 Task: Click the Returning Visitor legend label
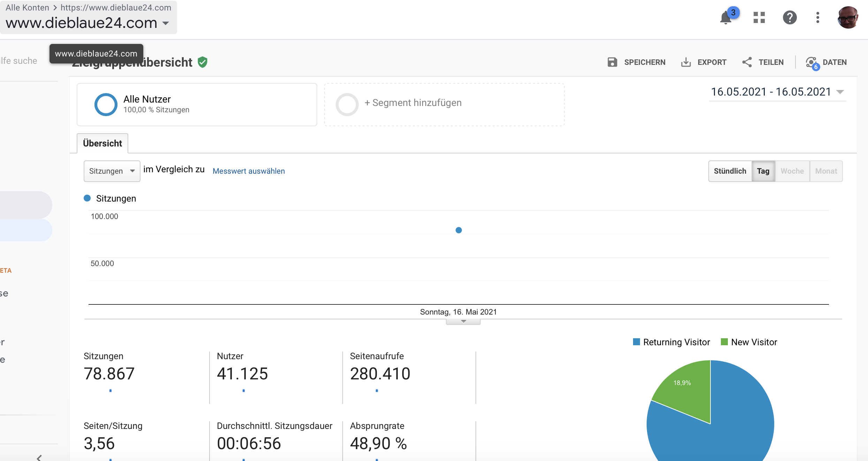pyautogui.click(x=676, y=342)
